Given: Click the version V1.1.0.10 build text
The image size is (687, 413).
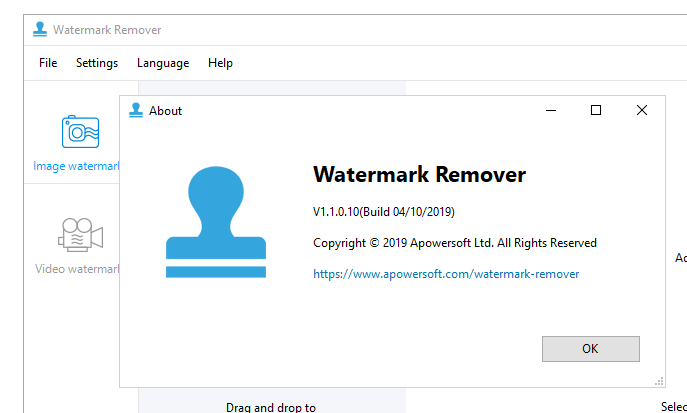Looking at the screenshot, I should coord(384,212).
